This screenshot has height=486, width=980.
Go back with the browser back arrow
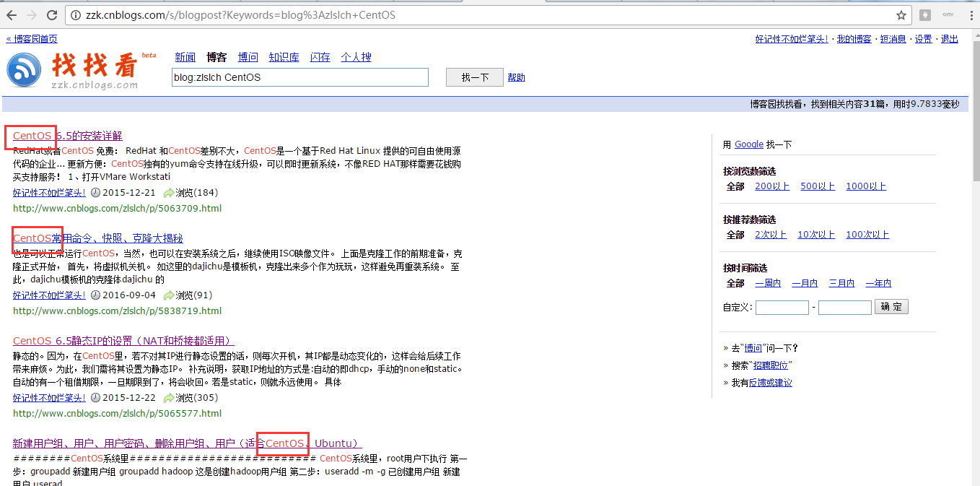pyautogui.click(x=12, y=15)
